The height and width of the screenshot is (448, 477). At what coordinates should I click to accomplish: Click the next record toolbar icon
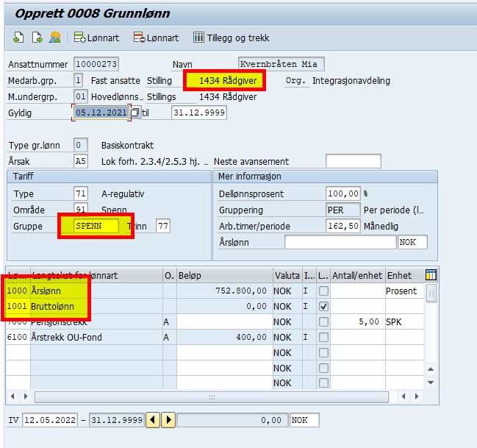[37, 38]
